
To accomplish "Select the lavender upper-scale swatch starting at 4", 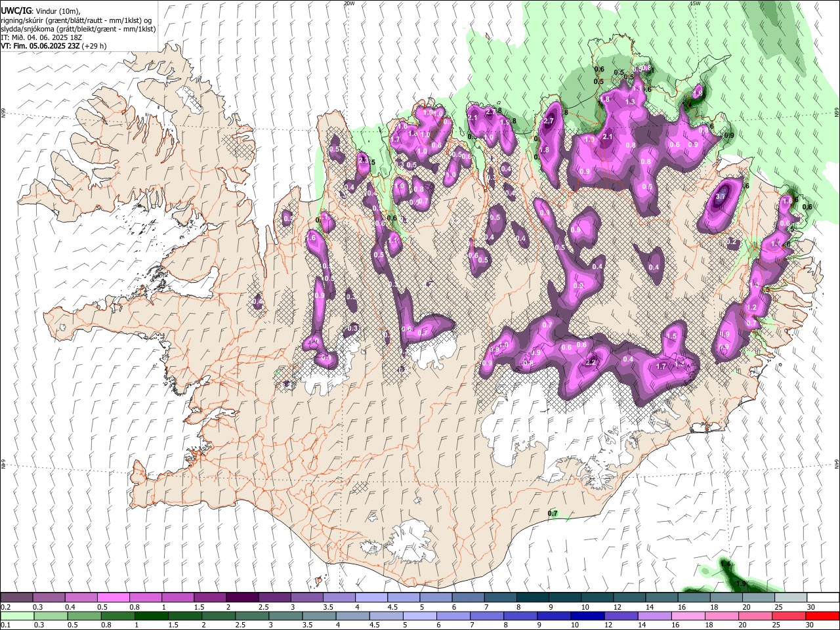I will tap(370, 597).
